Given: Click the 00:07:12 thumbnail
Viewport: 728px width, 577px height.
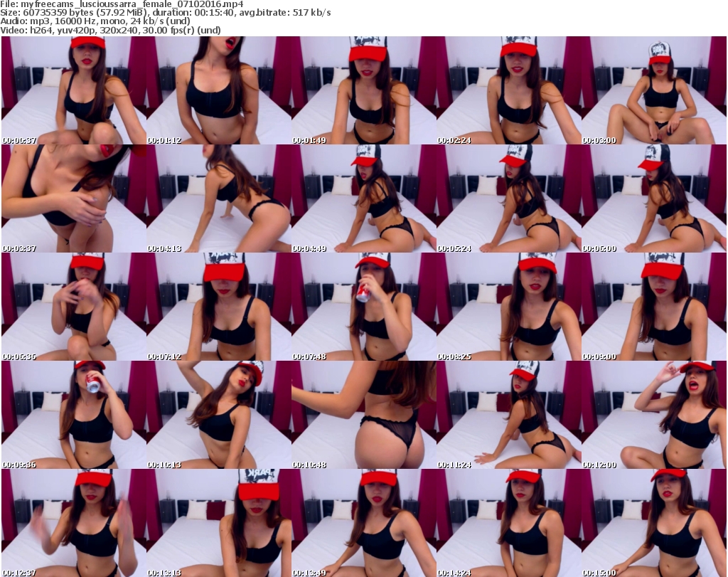Looking at the screenshot, I should tap(218, 307).
